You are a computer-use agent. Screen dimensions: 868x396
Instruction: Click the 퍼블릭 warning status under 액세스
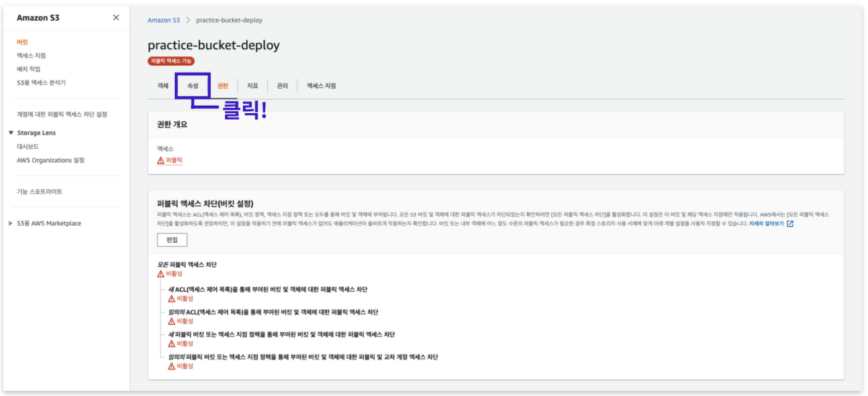point(170,161)
